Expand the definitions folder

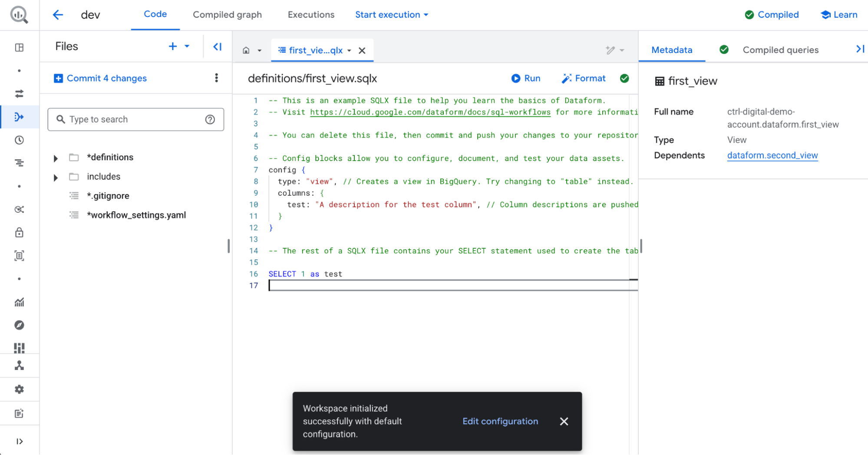(56, 158)
